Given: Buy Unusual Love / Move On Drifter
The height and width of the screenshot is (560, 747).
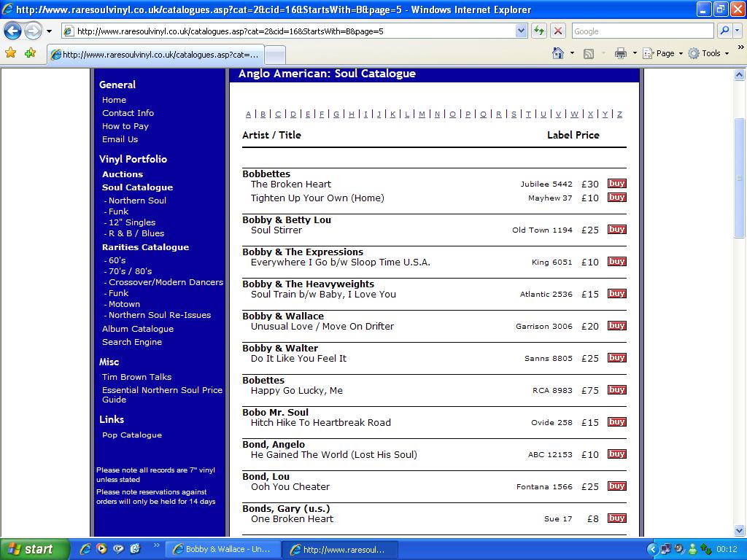Looking at the screenshot, I should click(x=616, y=326).
